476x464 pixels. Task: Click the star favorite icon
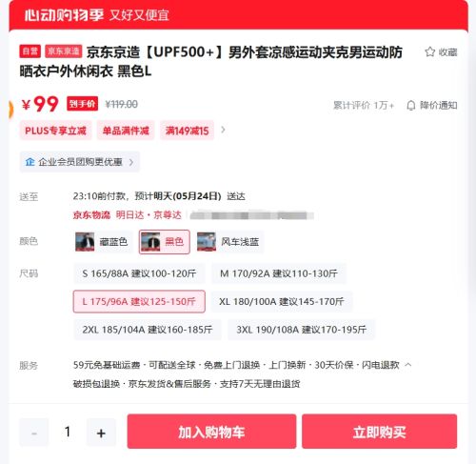[430, 51]
